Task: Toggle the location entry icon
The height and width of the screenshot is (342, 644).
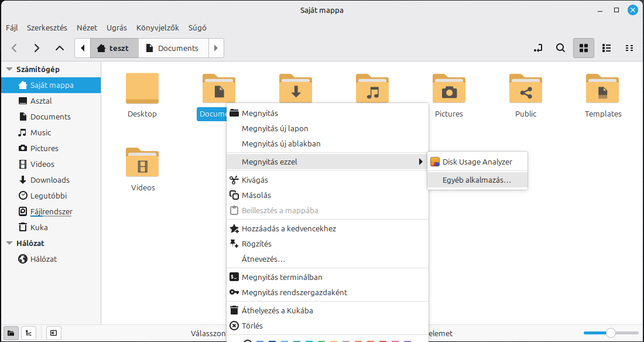Action: (539, 48)
